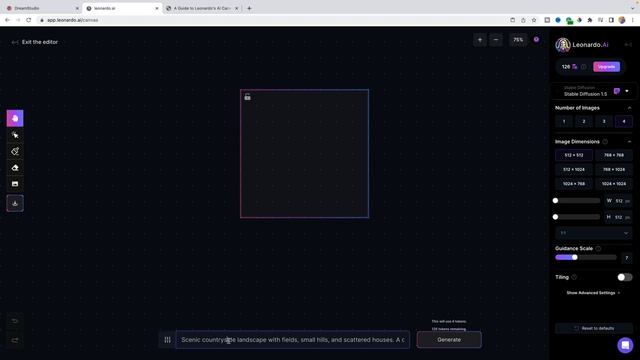Open the Stable Diffusion 1.5 model dropdown
The image size is (640, 360).
[593, 91]
